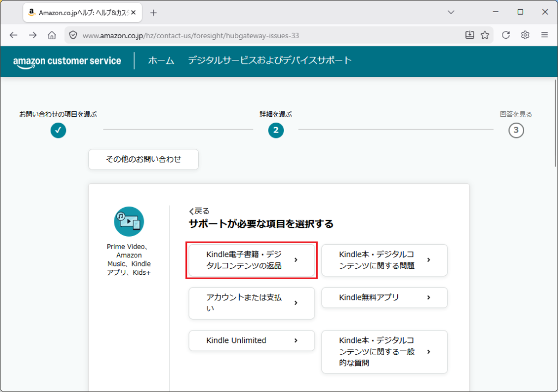Image resolution: width=558 pixels, height=392 pixels.
Task: Click chevron on Kindle Unlimited card
Action: tap(296, 340)
